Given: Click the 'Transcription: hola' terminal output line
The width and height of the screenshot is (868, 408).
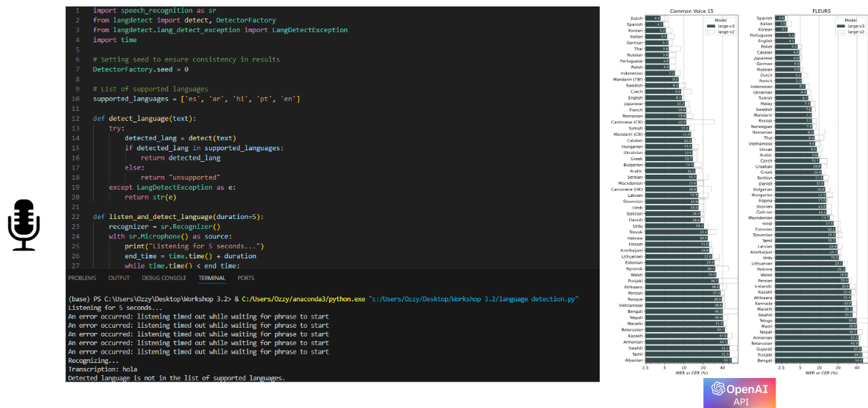Looking at the screenshot, I should coord(102,369).
